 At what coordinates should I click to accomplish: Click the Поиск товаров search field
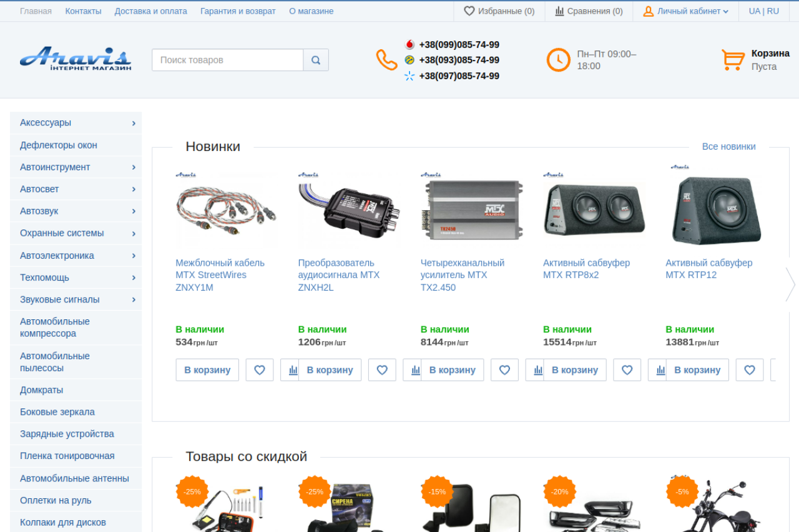[x=227, y=60]
